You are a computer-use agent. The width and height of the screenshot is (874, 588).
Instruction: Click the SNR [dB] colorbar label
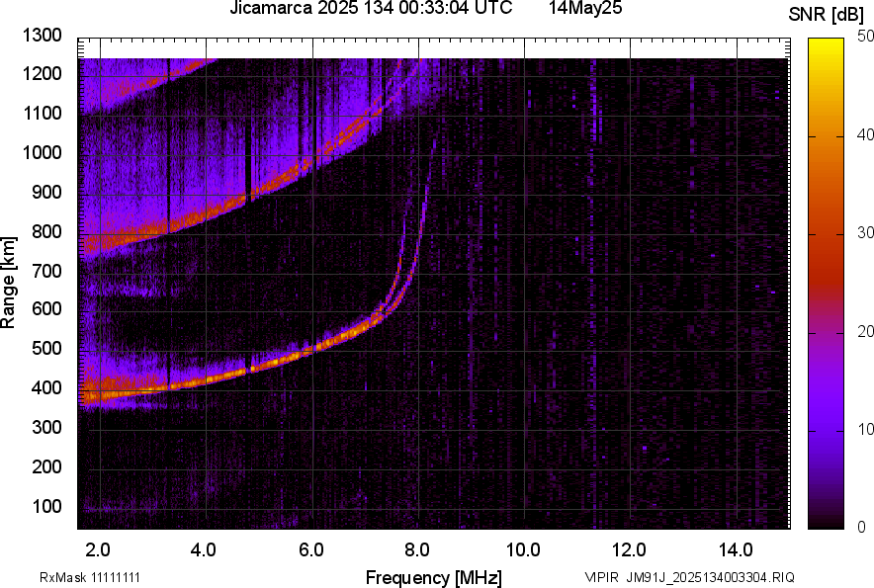click(827, 15)
